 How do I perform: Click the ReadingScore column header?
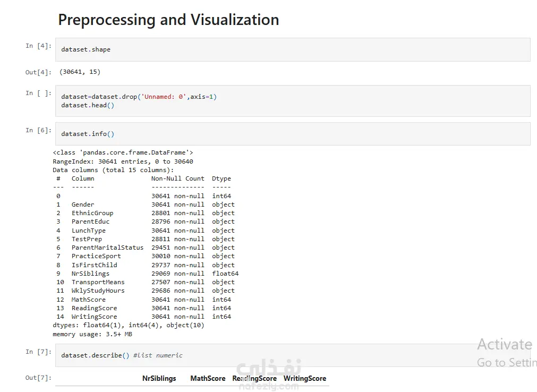[x=254, y=378]
